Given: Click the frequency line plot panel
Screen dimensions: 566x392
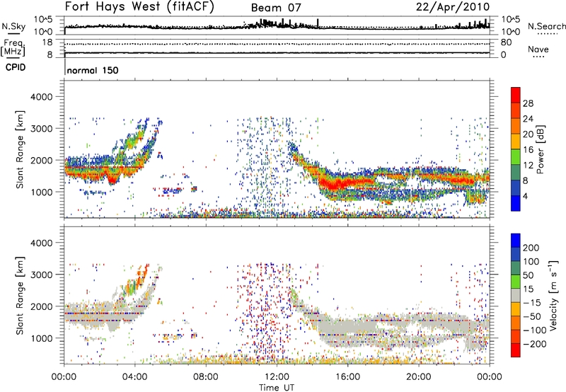Looking at the screenshot, I should tap(277, 48).
